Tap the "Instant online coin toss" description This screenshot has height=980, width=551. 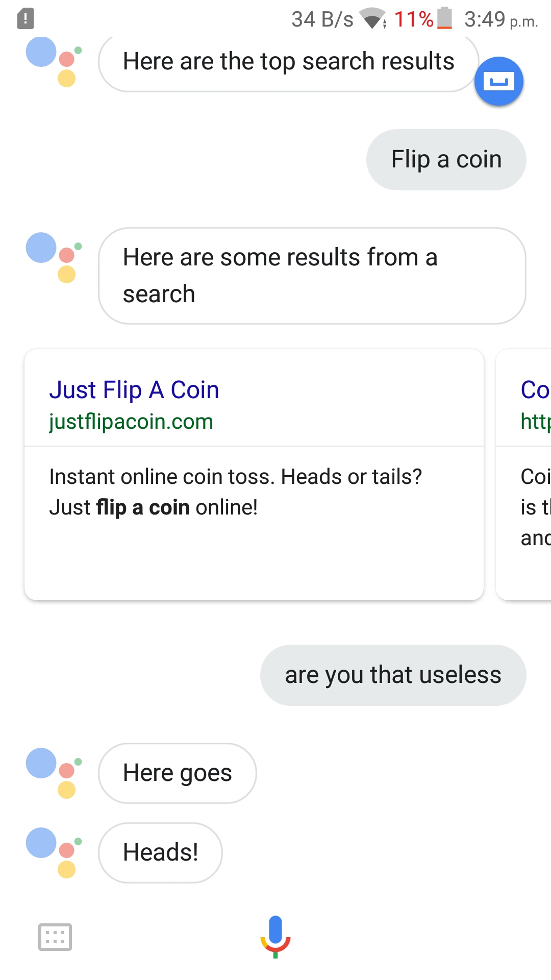tap(236, 492)
